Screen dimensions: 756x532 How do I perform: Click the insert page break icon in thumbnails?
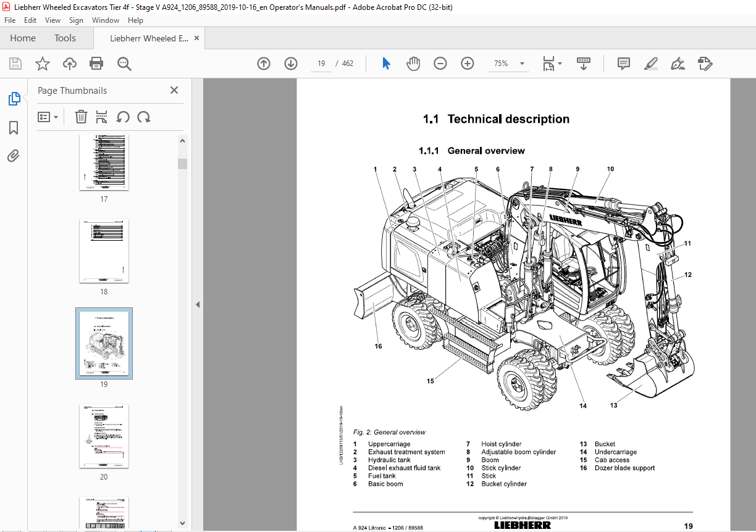coord(102,117)
